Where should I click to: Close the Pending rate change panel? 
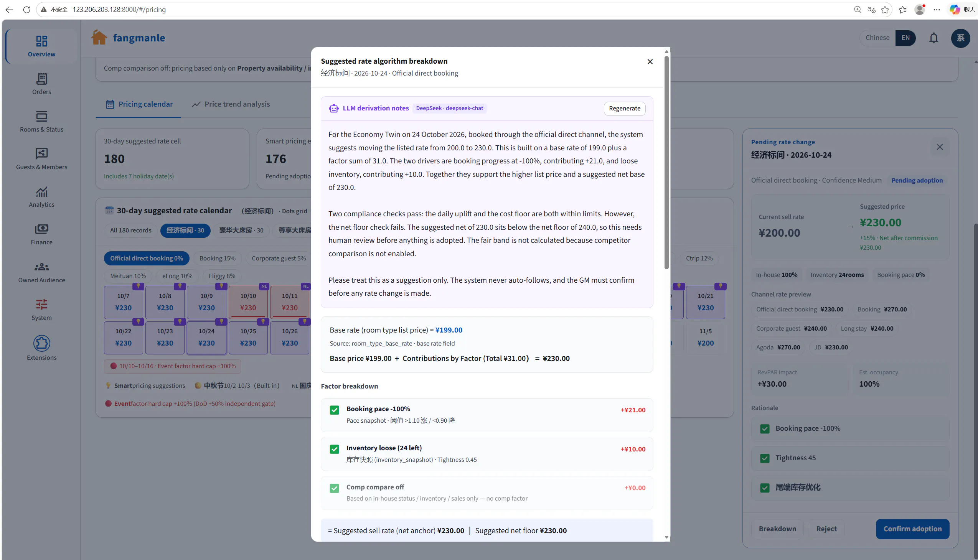(x=940, y=147)
